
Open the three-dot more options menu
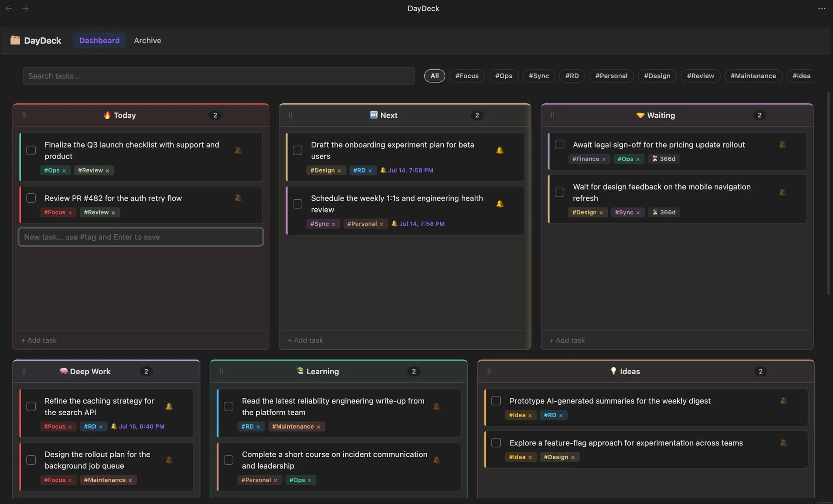point(822,8)
